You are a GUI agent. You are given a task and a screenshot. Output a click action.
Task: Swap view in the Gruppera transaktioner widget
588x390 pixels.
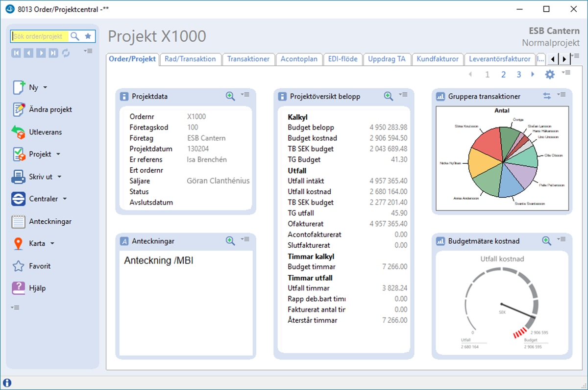(x=547, y=96)
